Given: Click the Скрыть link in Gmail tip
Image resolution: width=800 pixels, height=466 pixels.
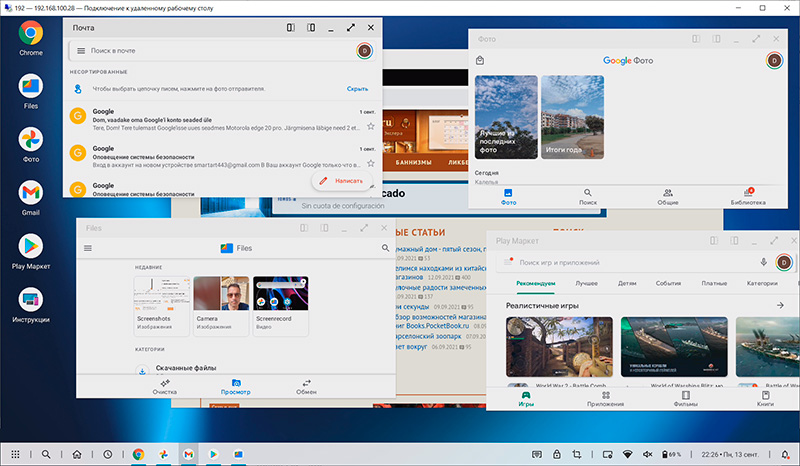Looking at the screenshot, I should 357,89.
